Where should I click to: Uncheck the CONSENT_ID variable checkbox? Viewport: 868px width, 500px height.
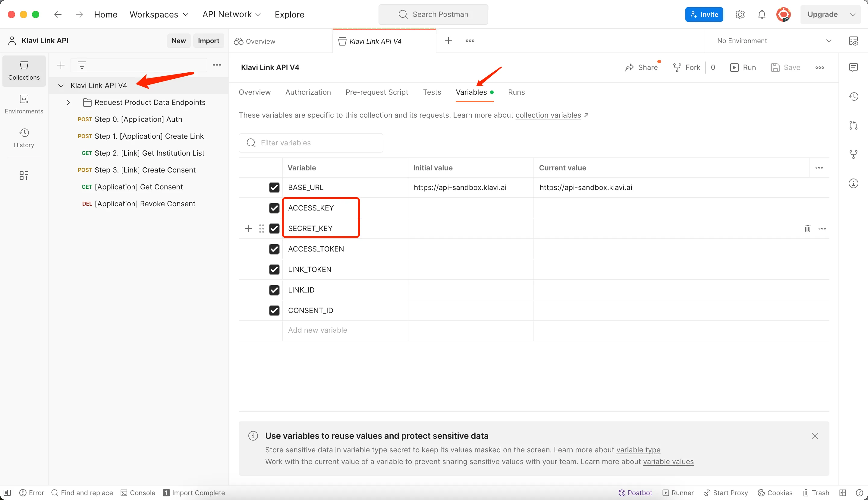click(x=274, y=310)
